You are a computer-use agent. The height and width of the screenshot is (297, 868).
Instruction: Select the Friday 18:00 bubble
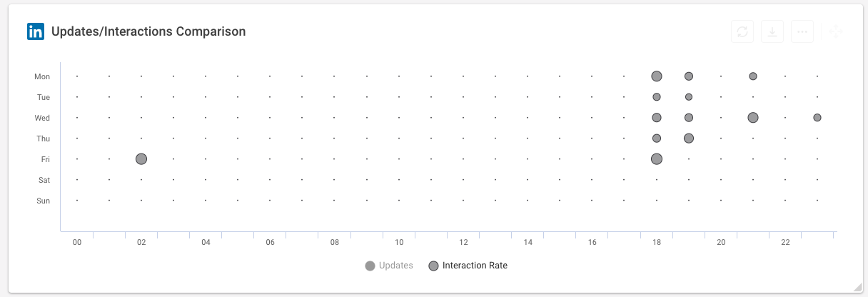click(657, 158)
